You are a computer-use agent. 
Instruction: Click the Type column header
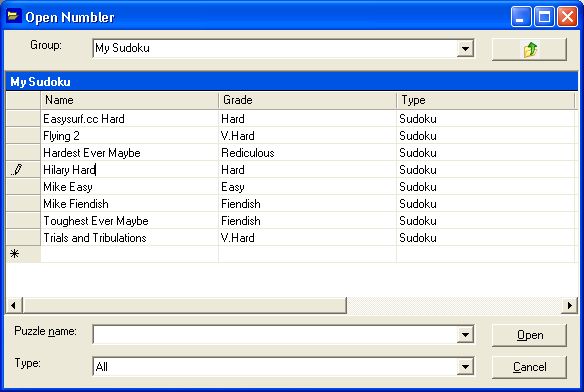485,100
